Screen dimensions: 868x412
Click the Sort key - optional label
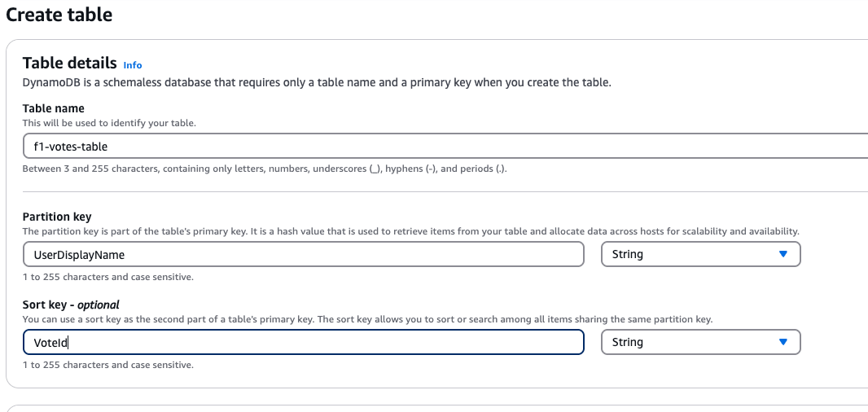tap(71, 305)
